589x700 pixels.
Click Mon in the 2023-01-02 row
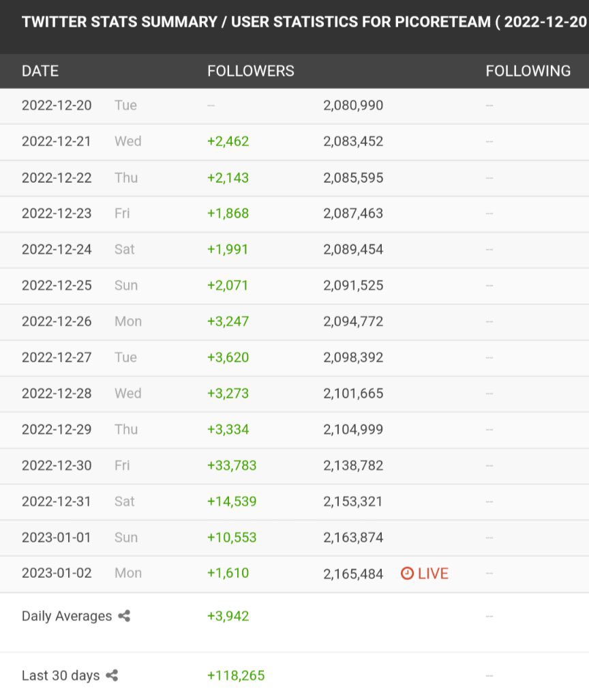tap(128, 573)
